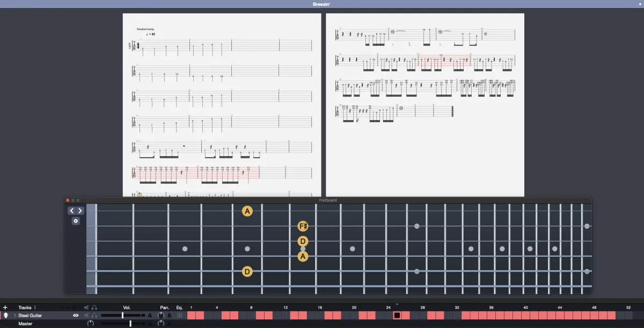Image resolution: width=644 pixels, height=328 pixels.
Task: Click bar number 36 in timeline ruler
Action: pos(491,308)
